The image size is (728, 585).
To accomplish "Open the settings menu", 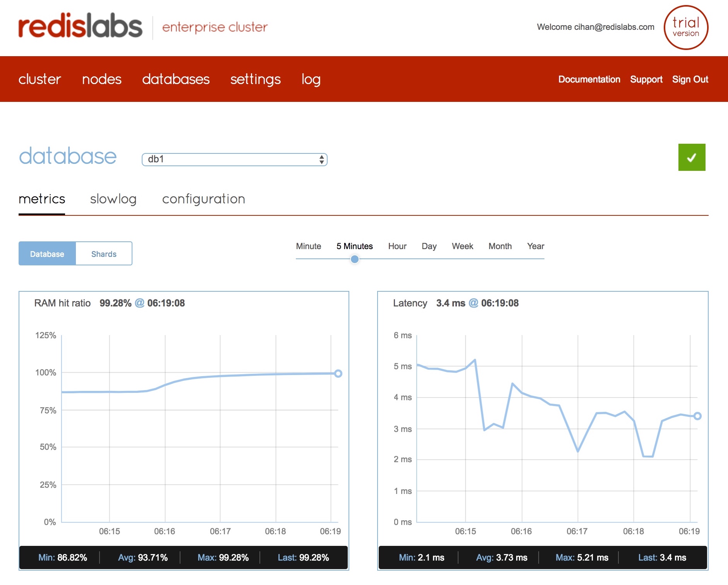I will point(256,79).
